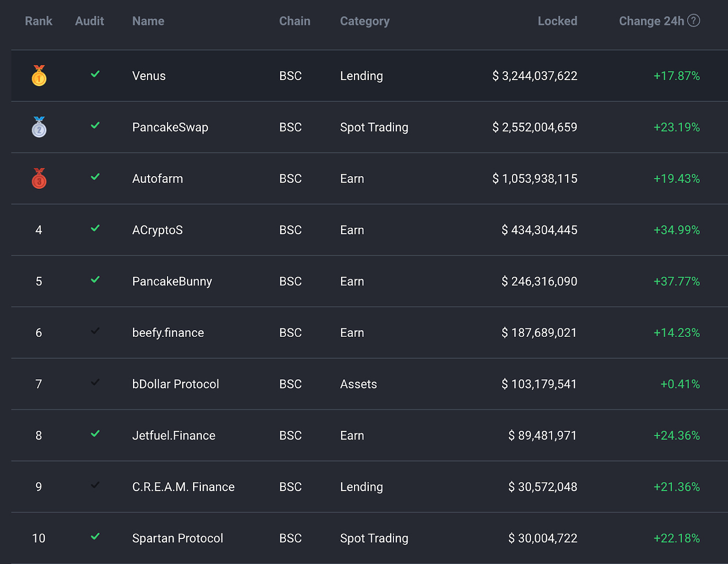Click the +19.43% change for Autofarm
Screen dimensions: 728x564
click(676, 179)
